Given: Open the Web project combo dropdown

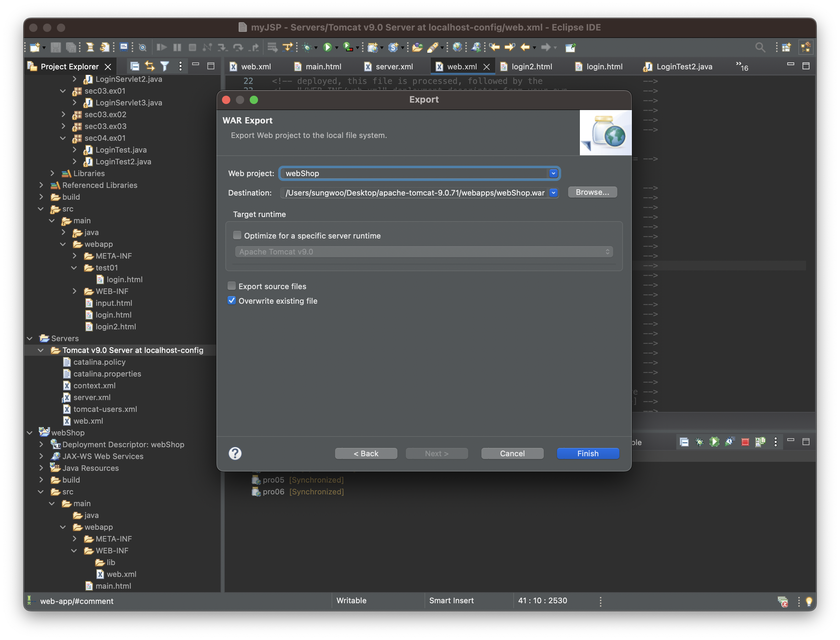Looking at the screenshot, I should 553,173.
